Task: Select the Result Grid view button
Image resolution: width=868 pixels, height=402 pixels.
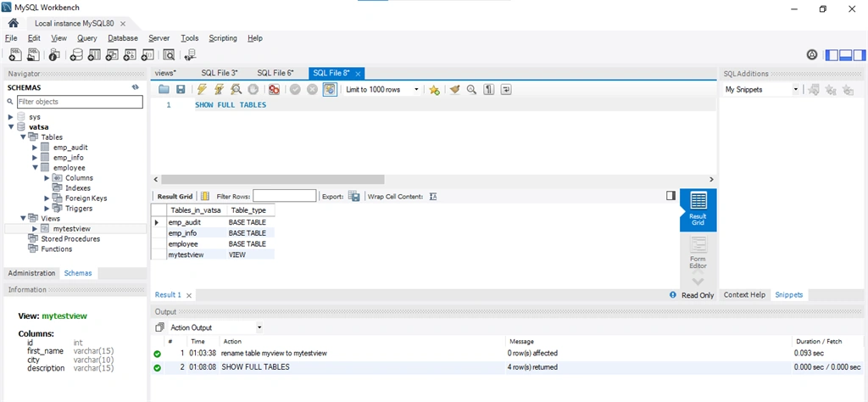Action: pos(698,209)
